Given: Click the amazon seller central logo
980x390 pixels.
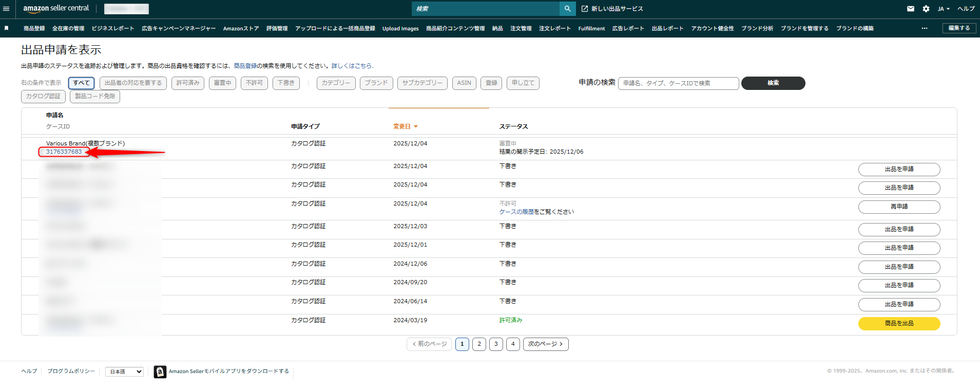Looking at the screenshot, I should 56,8.
